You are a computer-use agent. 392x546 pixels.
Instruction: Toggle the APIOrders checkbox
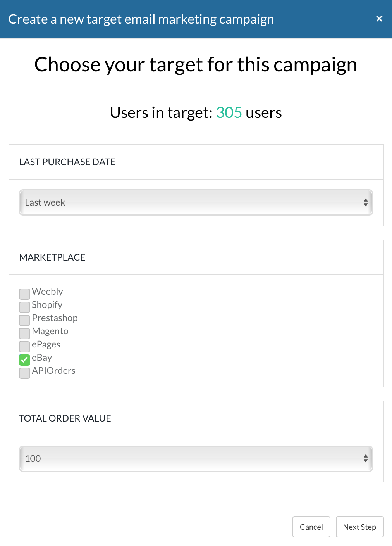(24, 373)
